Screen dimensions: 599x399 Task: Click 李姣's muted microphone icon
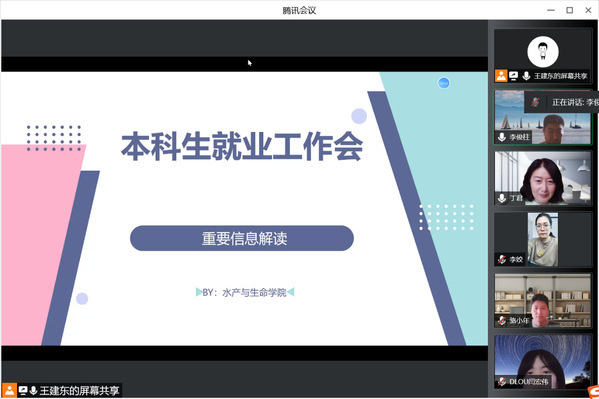(502, 260)
